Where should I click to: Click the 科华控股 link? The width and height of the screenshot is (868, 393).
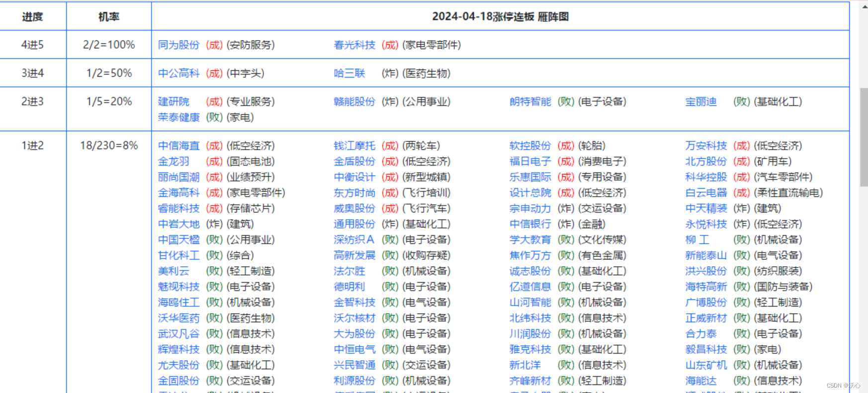(x=706, y=177)
